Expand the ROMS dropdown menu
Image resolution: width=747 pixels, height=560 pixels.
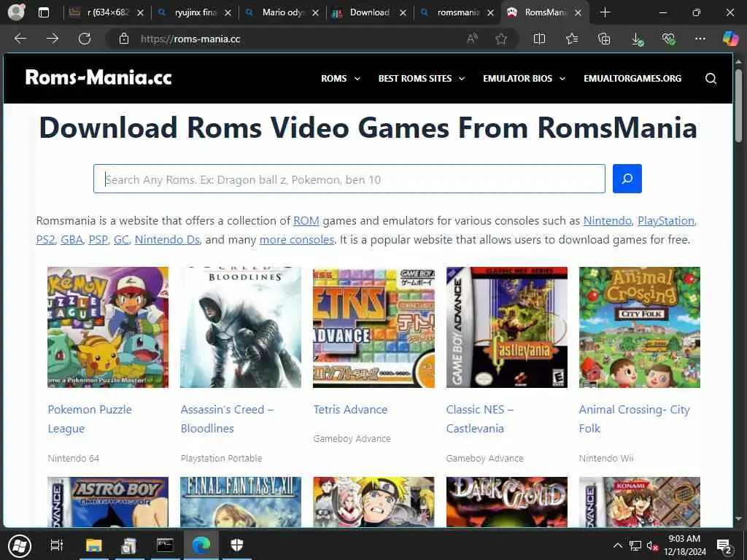341,79
